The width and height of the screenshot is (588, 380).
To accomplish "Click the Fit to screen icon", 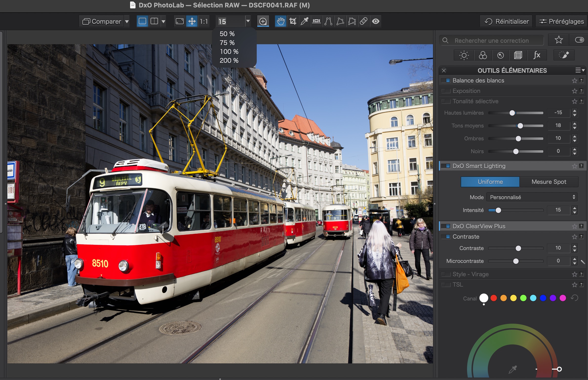I will [x=179, y=21].
